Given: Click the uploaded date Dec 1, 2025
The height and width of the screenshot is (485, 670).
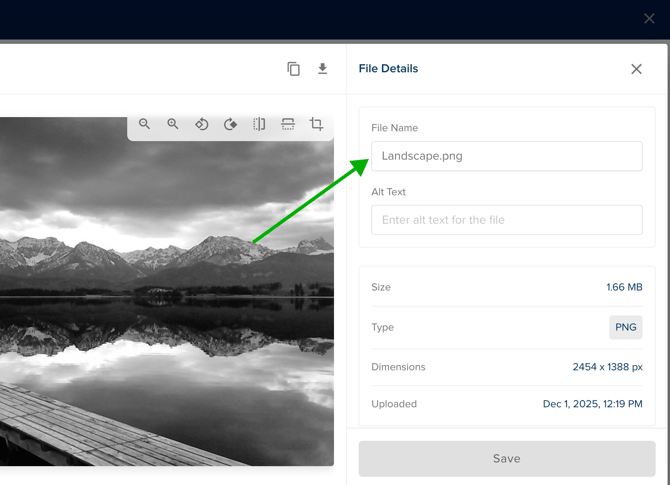Looking at the screenshot, I should click(592, 404).
